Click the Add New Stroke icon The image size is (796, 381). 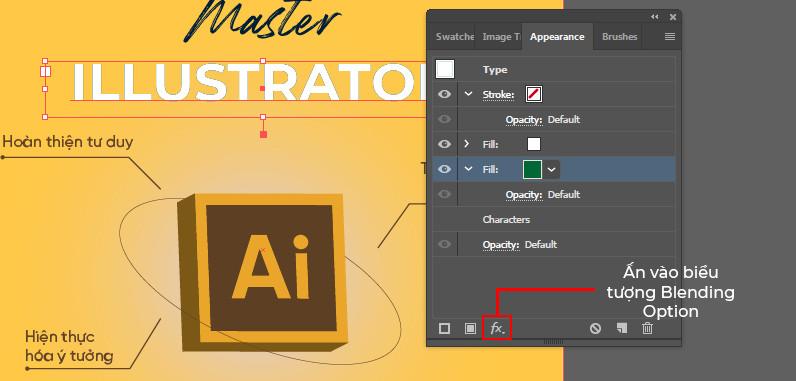pyautogui.click(x=444, y=329)
